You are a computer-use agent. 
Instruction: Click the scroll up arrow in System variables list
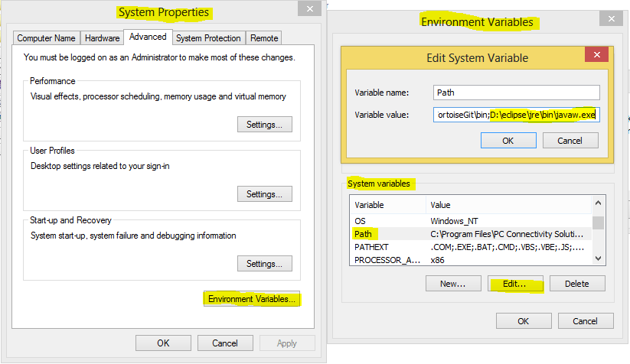(x=599, y=203)
